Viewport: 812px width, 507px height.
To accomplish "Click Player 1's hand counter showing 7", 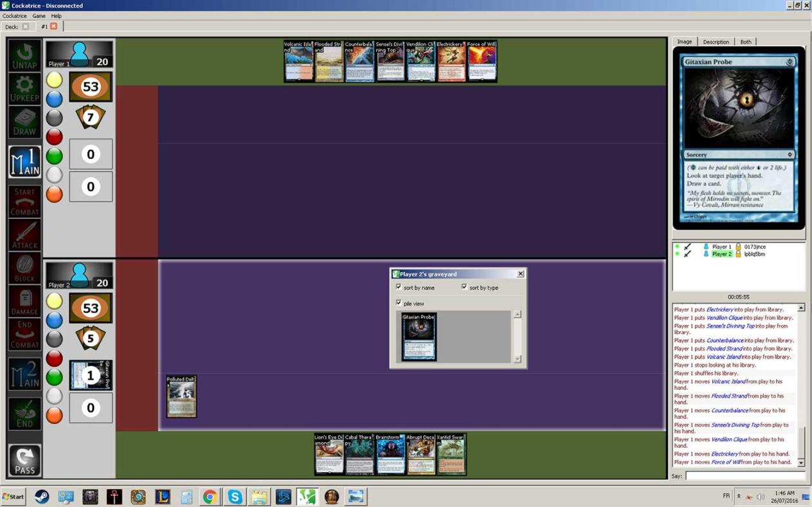I will tap(90, 118).
